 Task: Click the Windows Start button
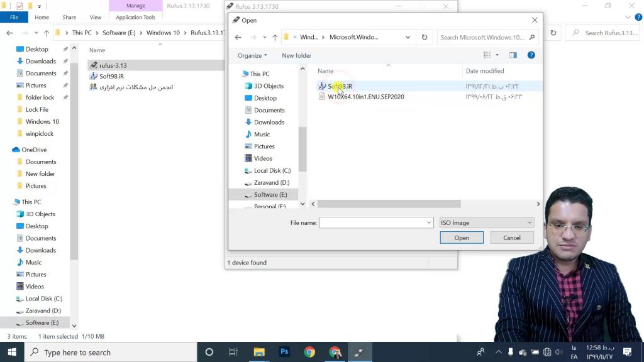(12, 352)
